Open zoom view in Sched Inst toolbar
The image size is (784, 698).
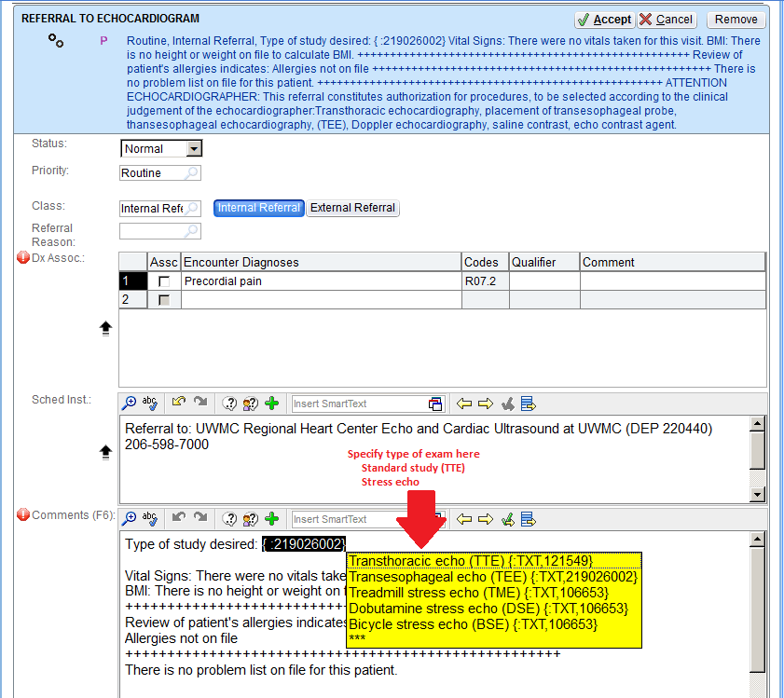(x=129, y=403)
